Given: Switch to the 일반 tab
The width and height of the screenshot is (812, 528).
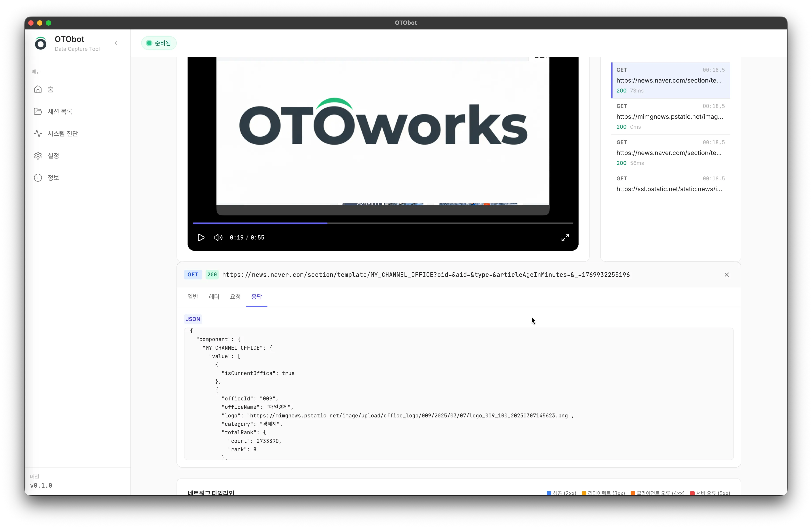Looking at the screenshot, I should tap(193, 297).
